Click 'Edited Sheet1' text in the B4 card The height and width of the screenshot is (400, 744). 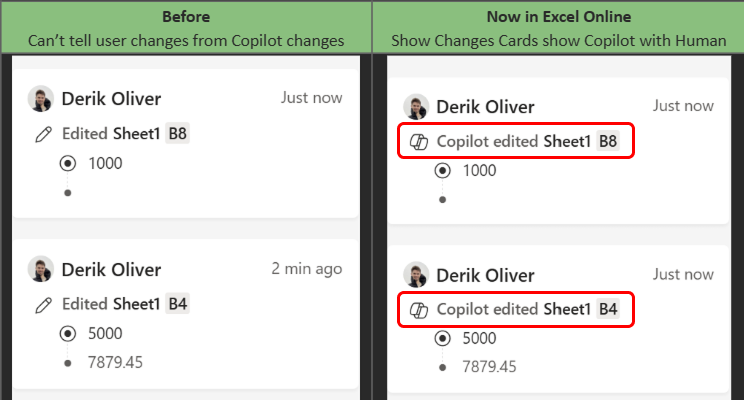click(111, 304)
